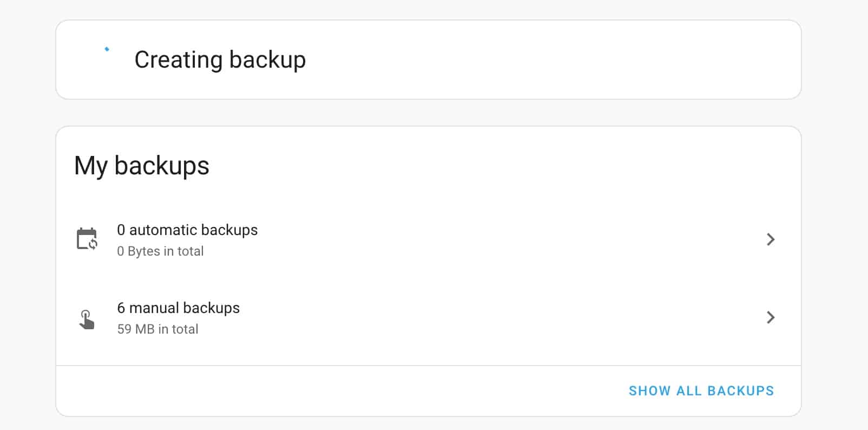Click blank middle area of automatic backups row
This screenshot has height=430, width=868.
point(487,239)
